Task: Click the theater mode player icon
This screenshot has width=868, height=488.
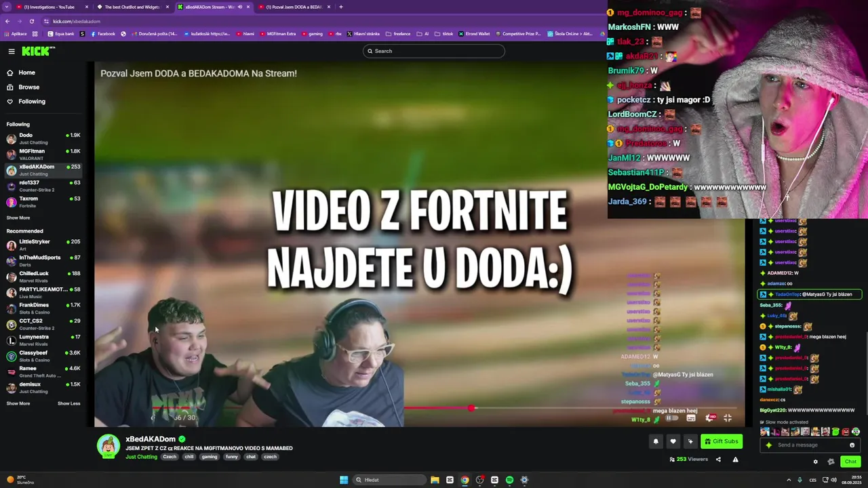Action: [691, 418]
